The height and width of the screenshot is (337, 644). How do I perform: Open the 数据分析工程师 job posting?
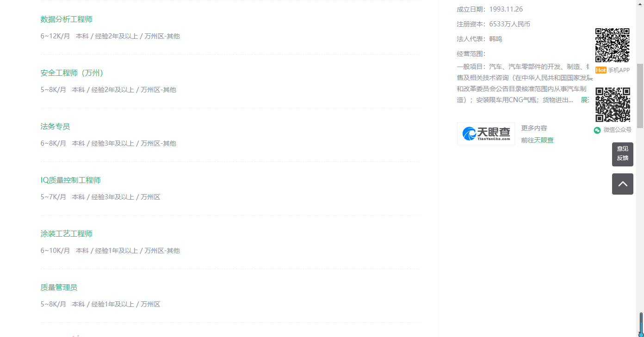(67, 19)
